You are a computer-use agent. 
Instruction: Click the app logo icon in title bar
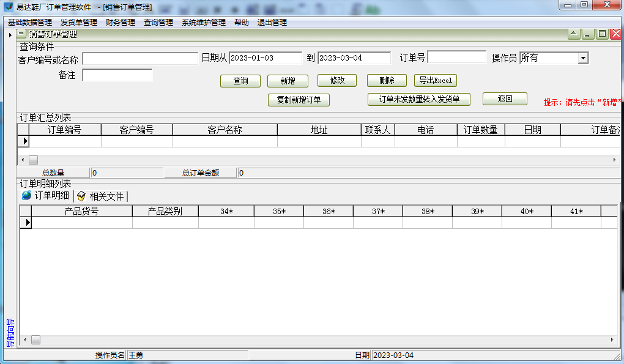(9, 7)
